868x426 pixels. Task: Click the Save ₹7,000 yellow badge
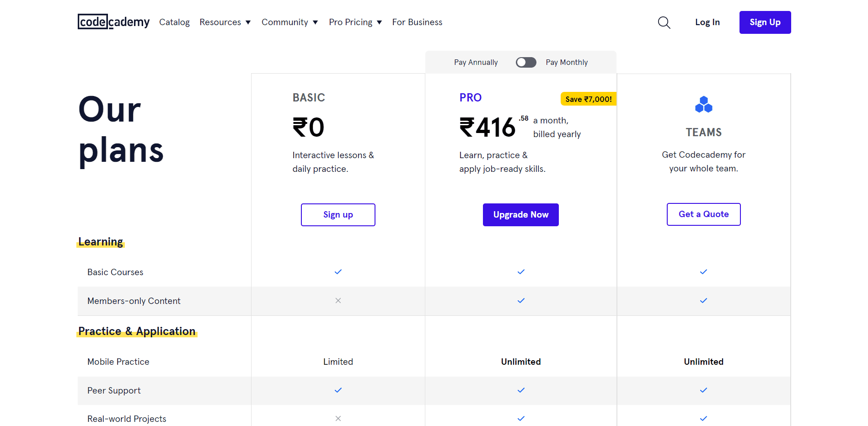588,99
